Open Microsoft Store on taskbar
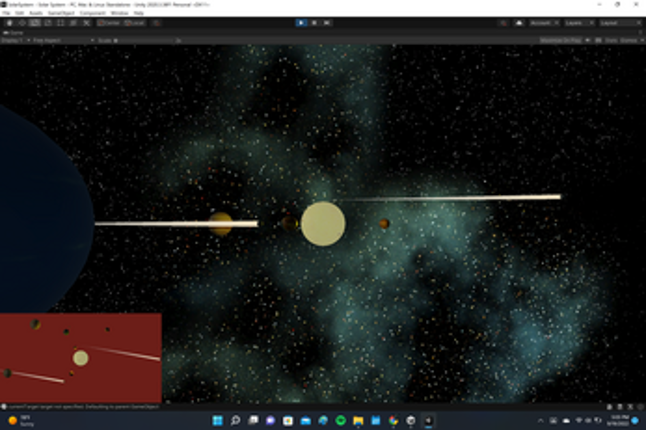Viewport: 646px width, 430px height. [x=288, y=421]
